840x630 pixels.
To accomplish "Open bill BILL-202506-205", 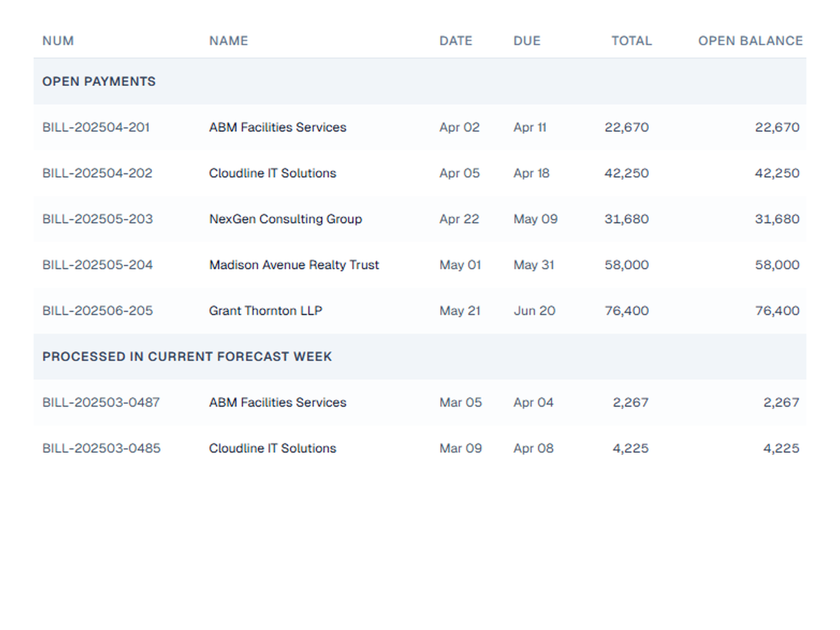I will [98, 311].
